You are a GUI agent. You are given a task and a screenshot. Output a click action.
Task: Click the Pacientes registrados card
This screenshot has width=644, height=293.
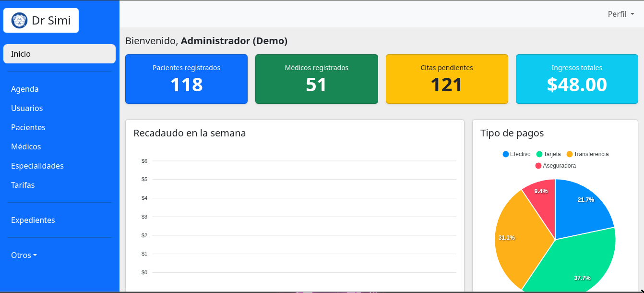(186, 79)
